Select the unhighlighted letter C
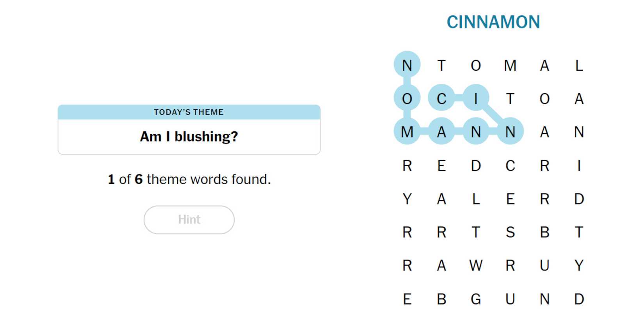The width and height of the screenshot is (644, 322). pos(510,166)
